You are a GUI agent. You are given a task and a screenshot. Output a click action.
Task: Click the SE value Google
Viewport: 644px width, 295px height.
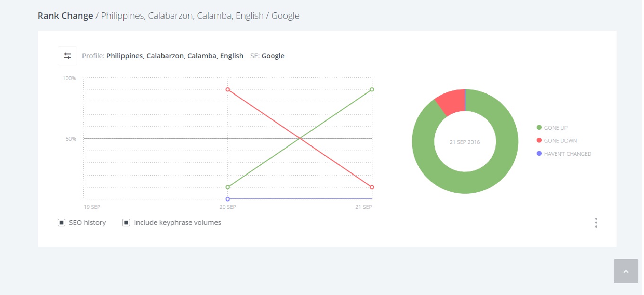click(x=273, y=56)
